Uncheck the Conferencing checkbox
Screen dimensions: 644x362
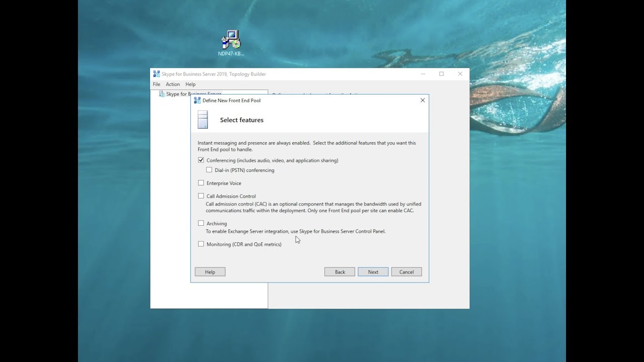[x=201, y=160]
